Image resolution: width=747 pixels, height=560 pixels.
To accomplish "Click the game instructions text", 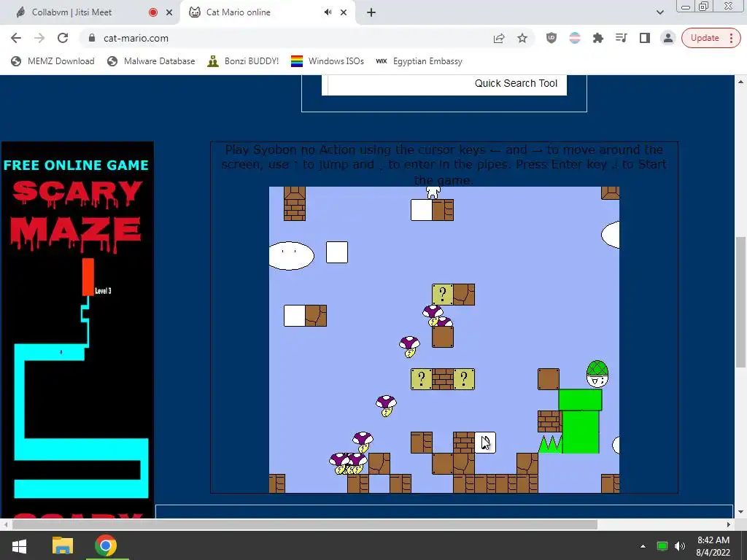I will tap(444, 165).
